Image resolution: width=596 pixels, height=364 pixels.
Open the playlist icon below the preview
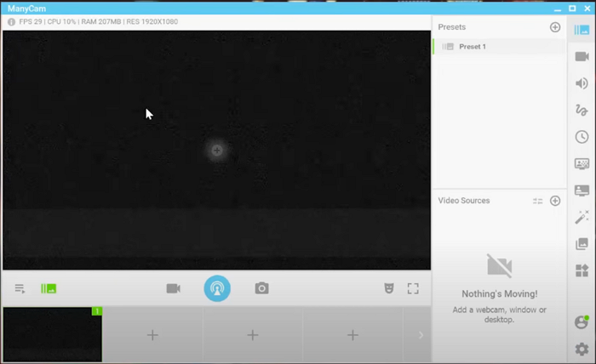(20, 289)
